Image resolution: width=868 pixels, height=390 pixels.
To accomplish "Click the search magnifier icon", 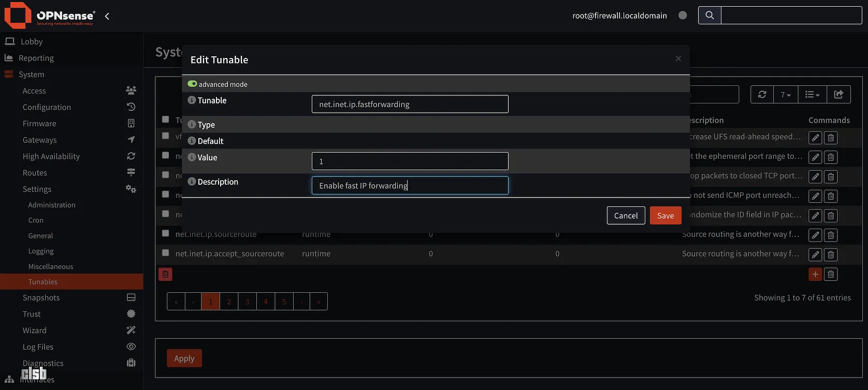I will coord(710,16).
